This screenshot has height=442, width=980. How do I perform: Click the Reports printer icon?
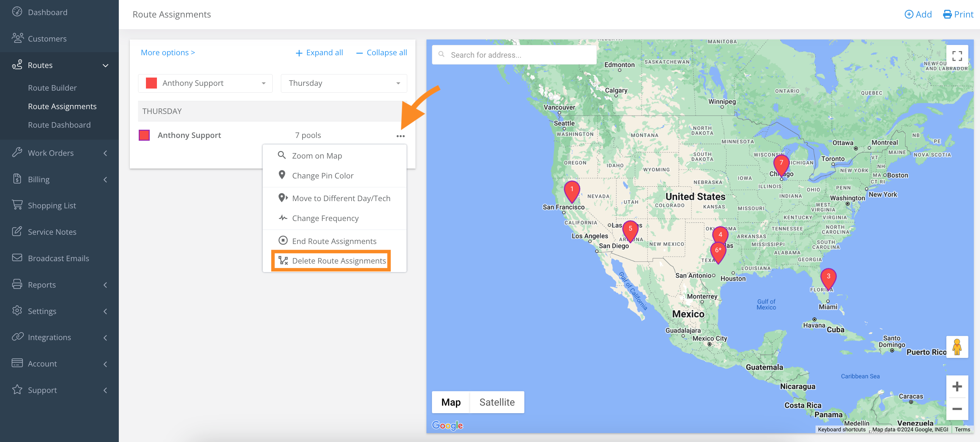(x=17, y=284)
